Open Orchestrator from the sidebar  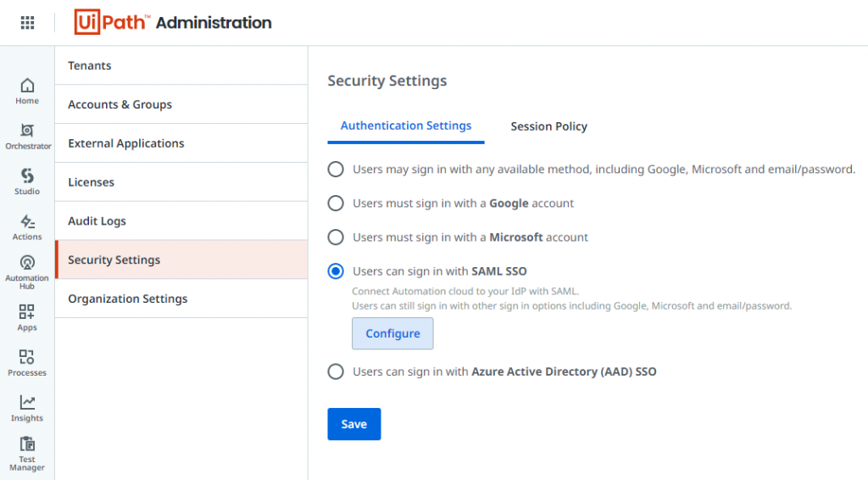pos(28,137)
